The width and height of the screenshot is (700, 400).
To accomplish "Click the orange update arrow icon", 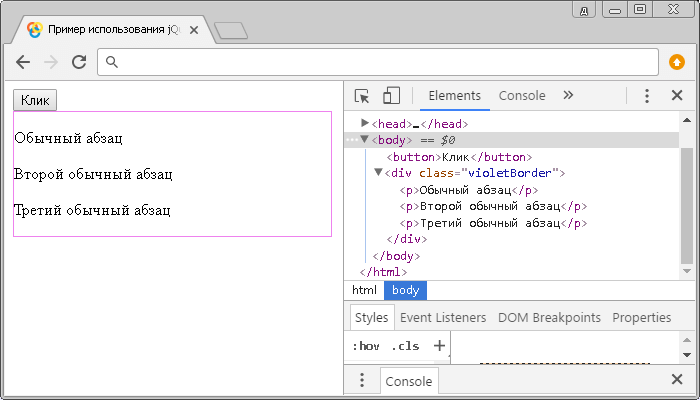I will coord(677,62).
